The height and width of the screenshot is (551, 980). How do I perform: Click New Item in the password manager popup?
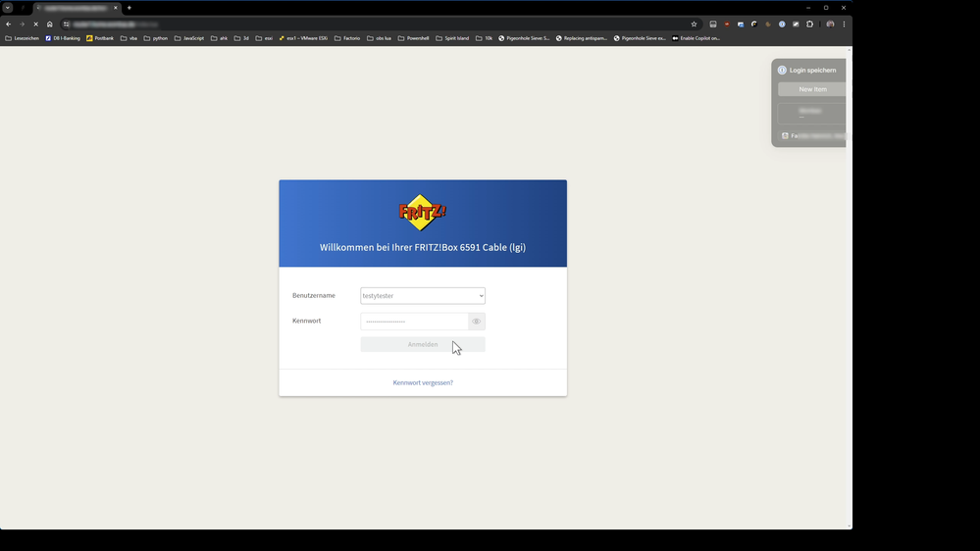[811, 89]
